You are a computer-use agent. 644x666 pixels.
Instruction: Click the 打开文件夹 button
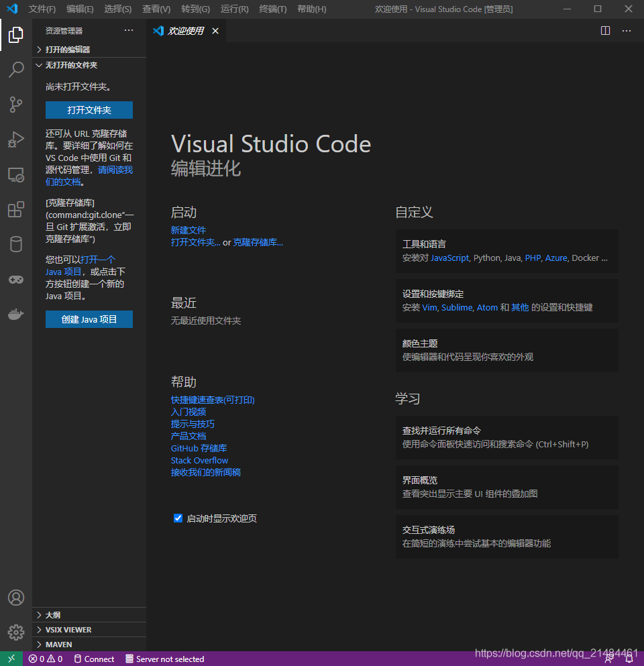89,110
